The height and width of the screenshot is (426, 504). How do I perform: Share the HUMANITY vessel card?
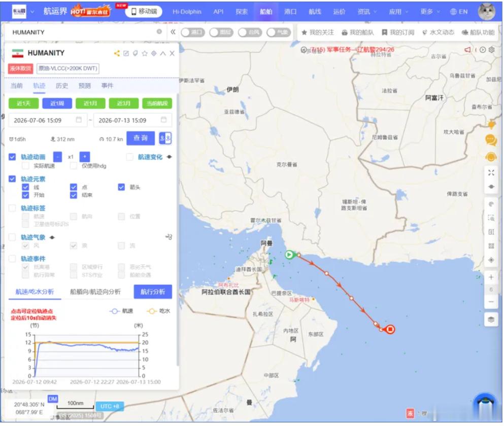[117, 53]
